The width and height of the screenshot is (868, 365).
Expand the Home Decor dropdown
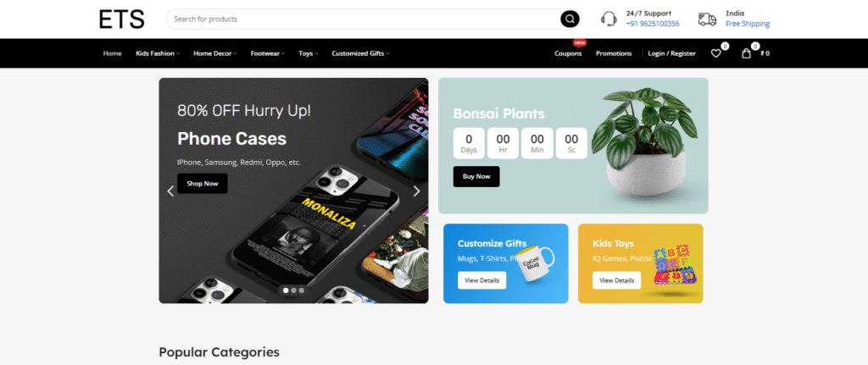[214, 53]
